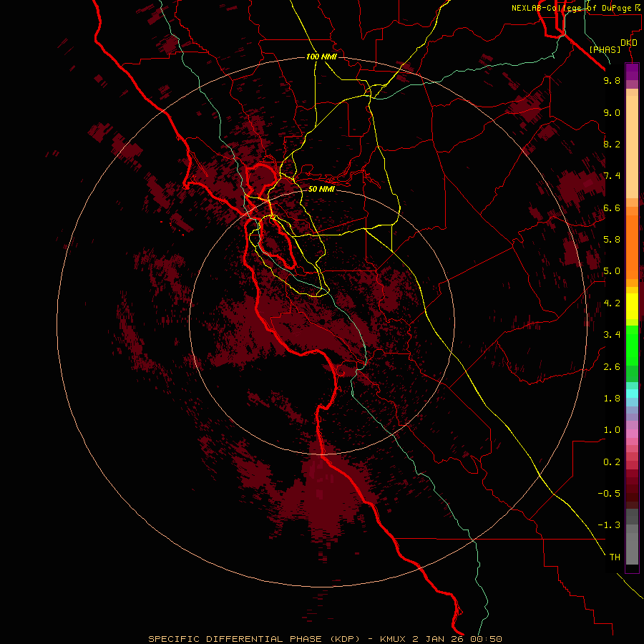Click the 50 NMI range ring label
The image size is (644, 644).
pyautogui.click(x=321, y=189)
